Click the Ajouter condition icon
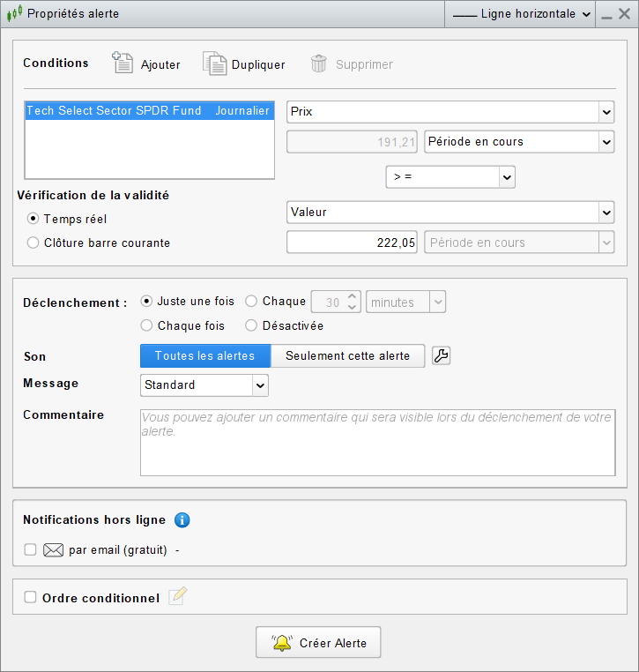639x672 pixels. pos(123,63)
